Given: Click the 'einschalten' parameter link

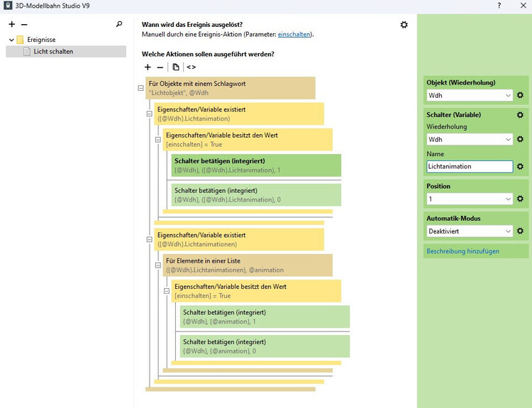Looking at the screenshot, I should coord(294,34).
